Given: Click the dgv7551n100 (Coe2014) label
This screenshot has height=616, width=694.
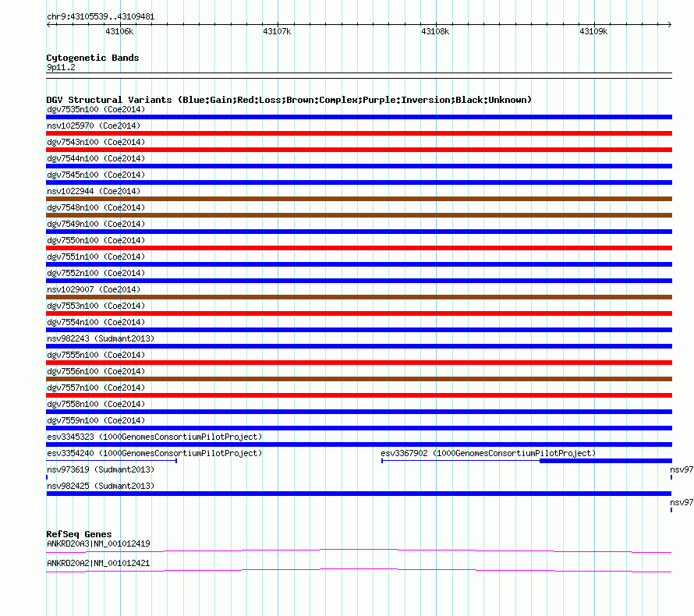Looking at the screenshot, I should pos(96,257).
